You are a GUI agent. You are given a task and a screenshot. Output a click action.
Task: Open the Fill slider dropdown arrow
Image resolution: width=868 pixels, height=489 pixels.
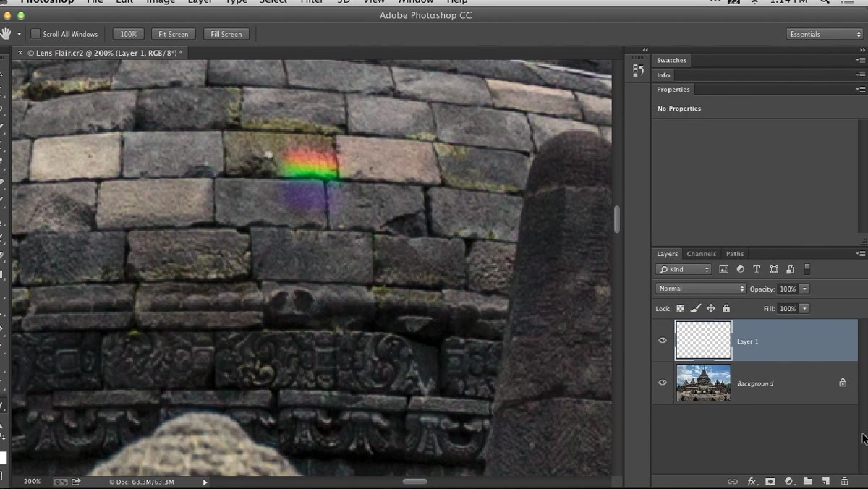[804, 309]
